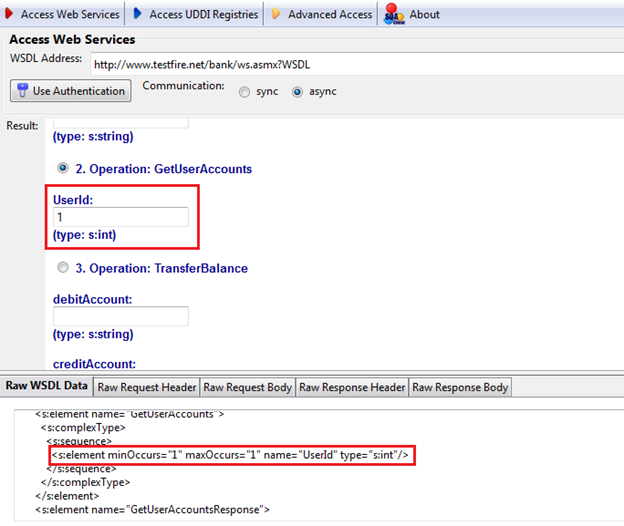Open About via the SOA icon
Viewport: 624px width, 526px height.
tap(392, 14)
